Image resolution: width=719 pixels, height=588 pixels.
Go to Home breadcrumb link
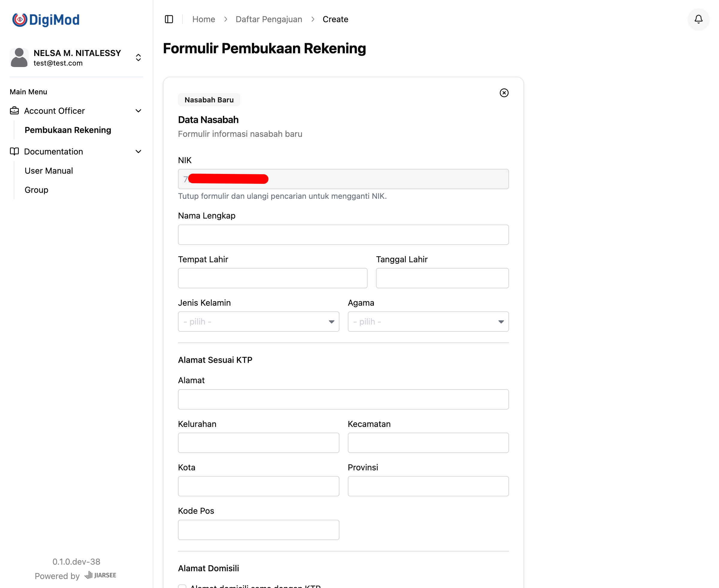(203, 19)
